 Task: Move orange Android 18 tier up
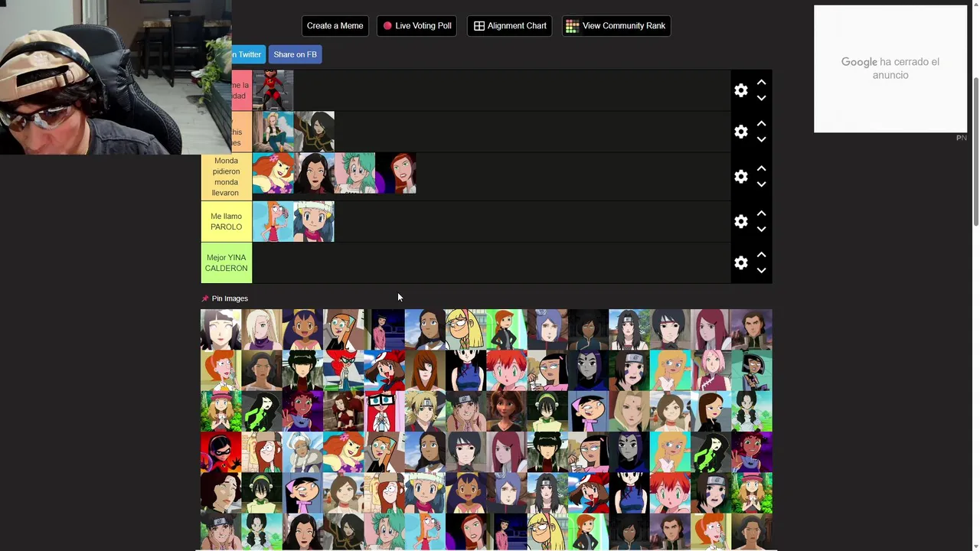pyautogui.click(x=761, y=123)
